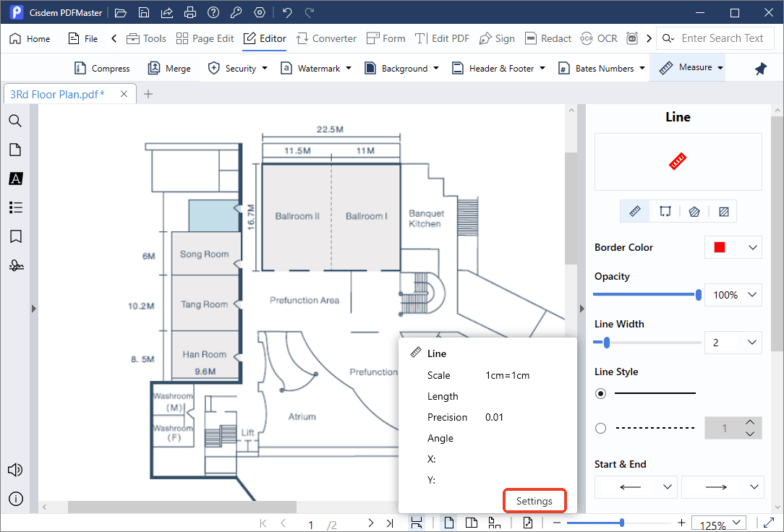Expand Bates Numbers dropdown
The image size is (784, 532).
642,69
